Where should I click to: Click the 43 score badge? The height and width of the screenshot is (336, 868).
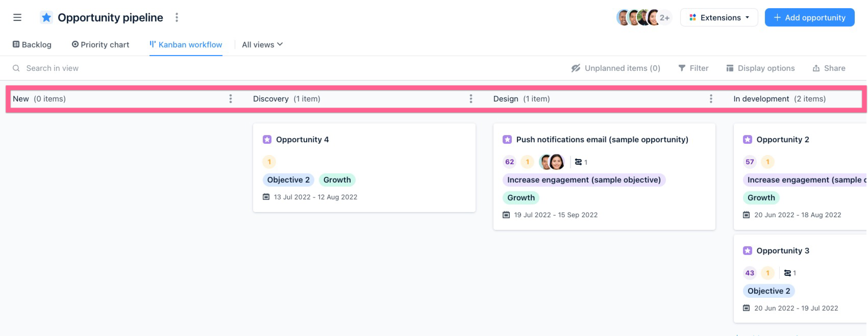point(750,273)
